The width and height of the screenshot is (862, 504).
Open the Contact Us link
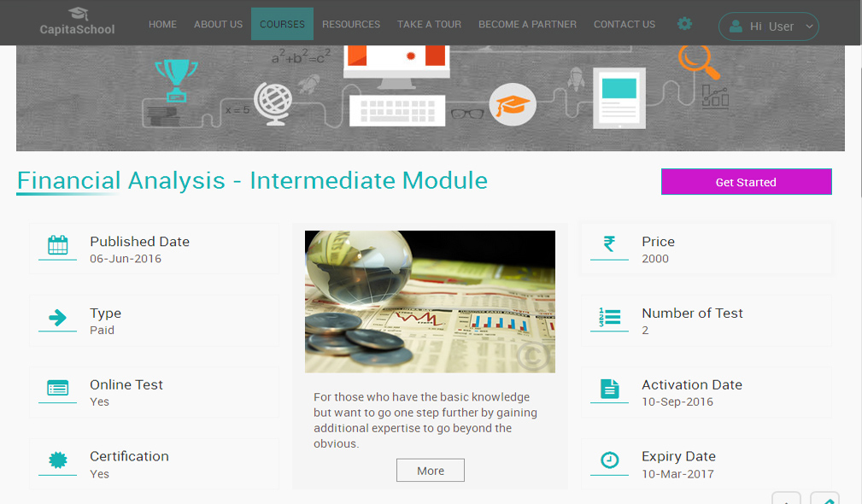[625, 24]
